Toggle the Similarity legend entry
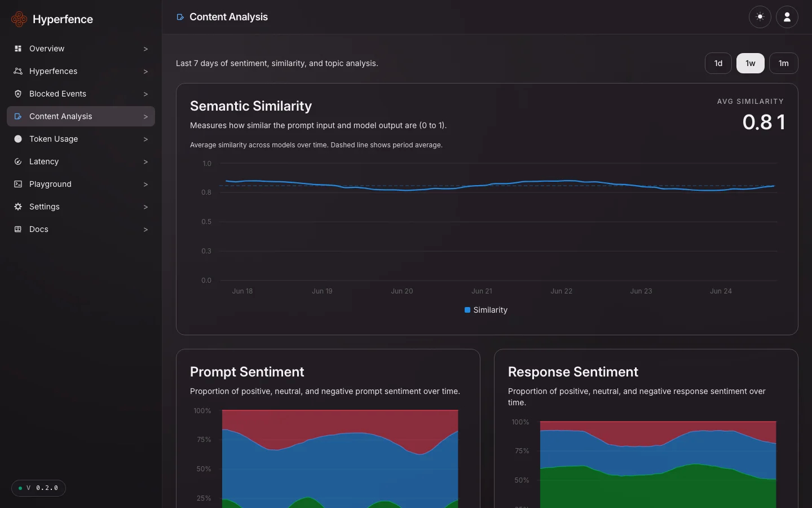 486,310
